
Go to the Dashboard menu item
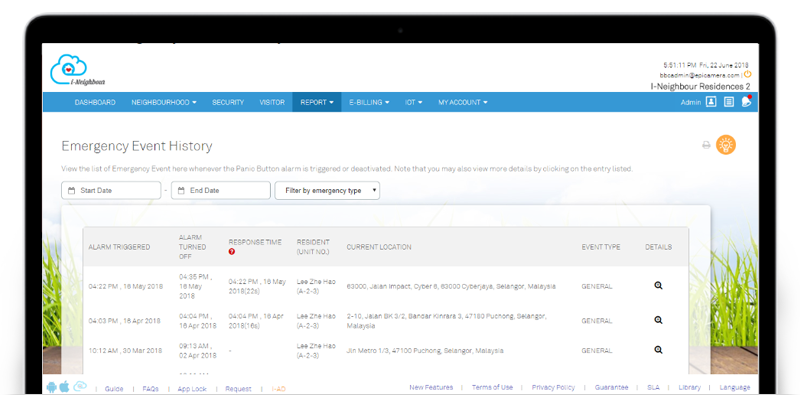[95, 102]
